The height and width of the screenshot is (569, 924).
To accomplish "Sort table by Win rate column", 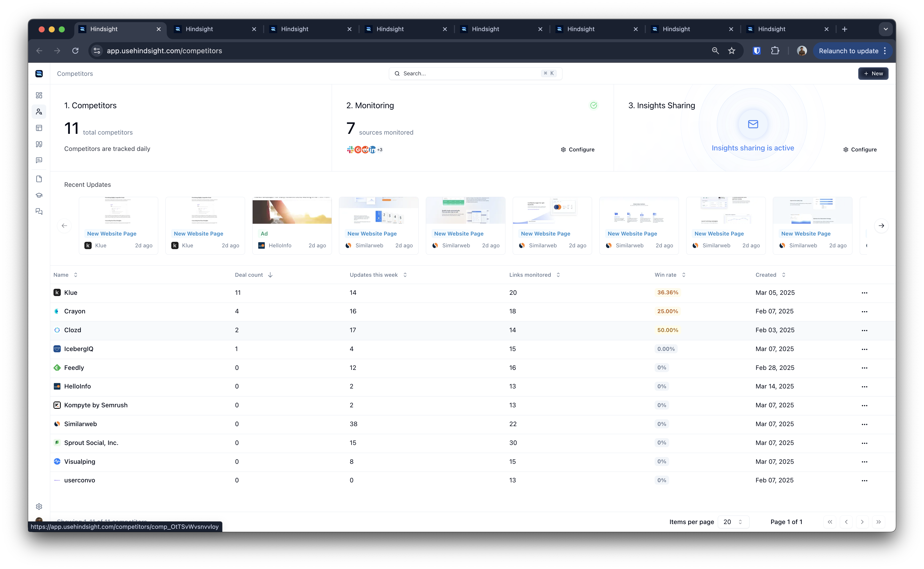I will [x=670, y=275].
